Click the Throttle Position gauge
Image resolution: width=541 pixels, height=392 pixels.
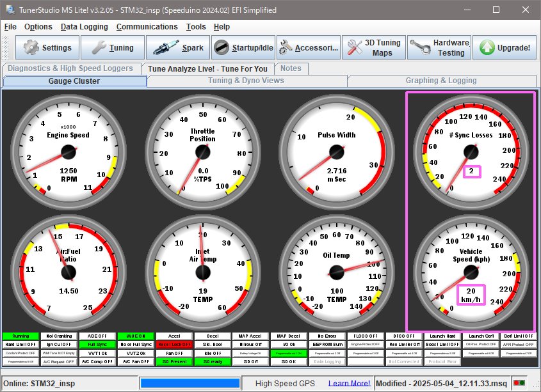click(202, 152)
